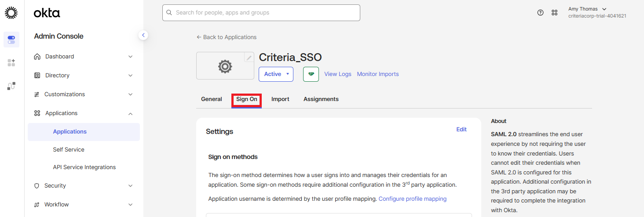Image resolution: width=644 pixels, height=217 pixels.
Task: Expand the Dashboard menu chevron
Action: (x=130, y=57)
